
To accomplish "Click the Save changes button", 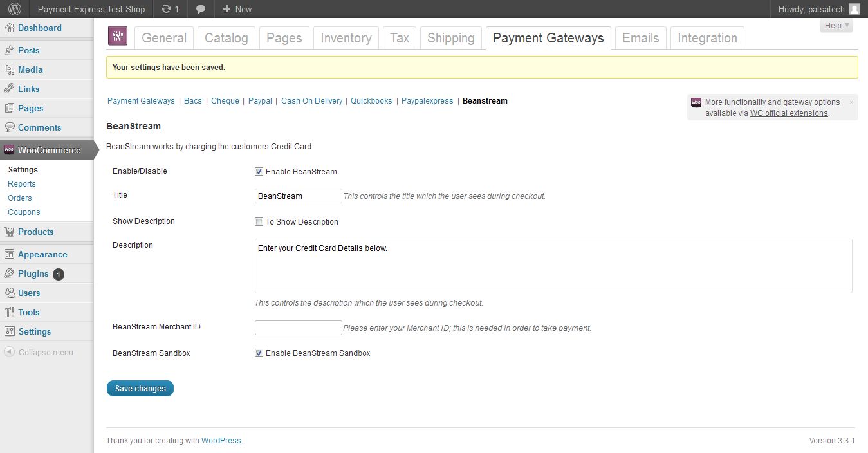I will [140, 388].
